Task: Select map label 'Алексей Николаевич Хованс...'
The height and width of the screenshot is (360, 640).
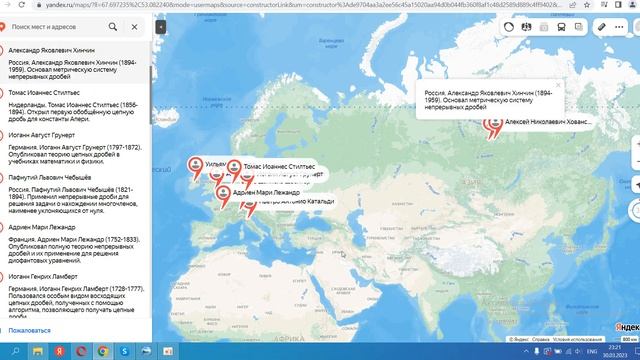Action: [548, 122]
